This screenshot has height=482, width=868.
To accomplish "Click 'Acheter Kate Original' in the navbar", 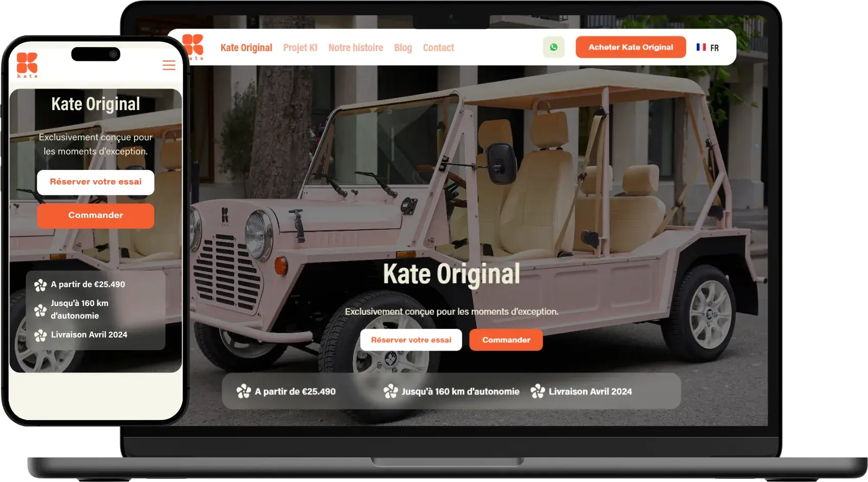I will click(630, 47).
